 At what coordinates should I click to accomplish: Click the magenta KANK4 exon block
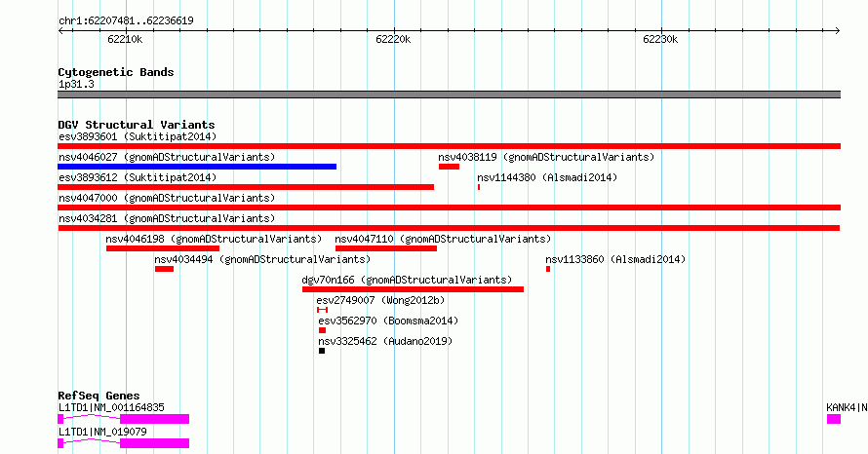(x=834, y=419)
